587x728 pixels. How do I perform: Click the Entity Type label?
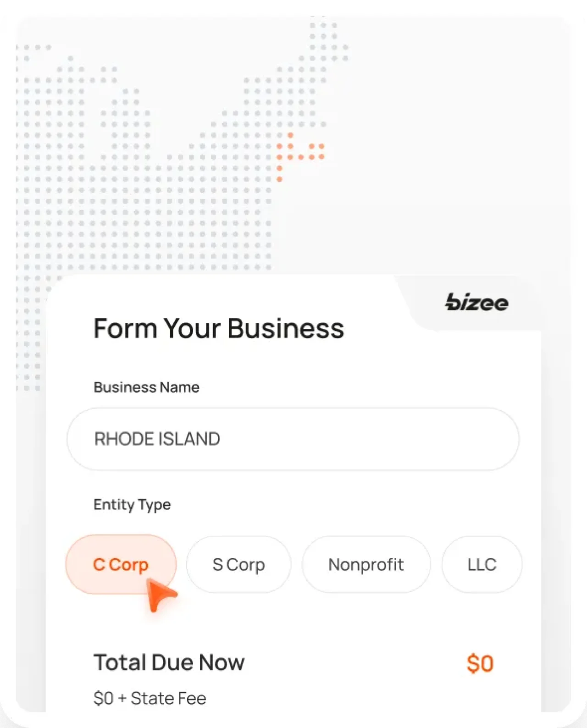[132, 505]
